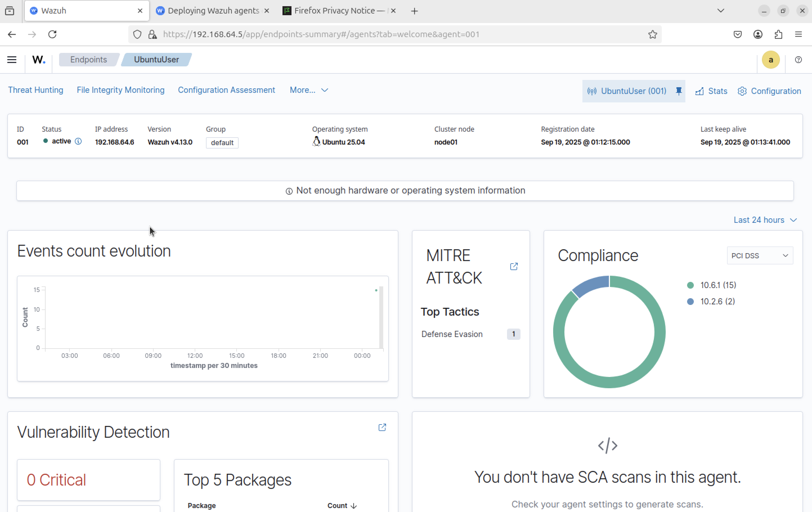Viewport: 812px width, 512px height.
Task: Open the user avatar menu
Action: (771, 60)
